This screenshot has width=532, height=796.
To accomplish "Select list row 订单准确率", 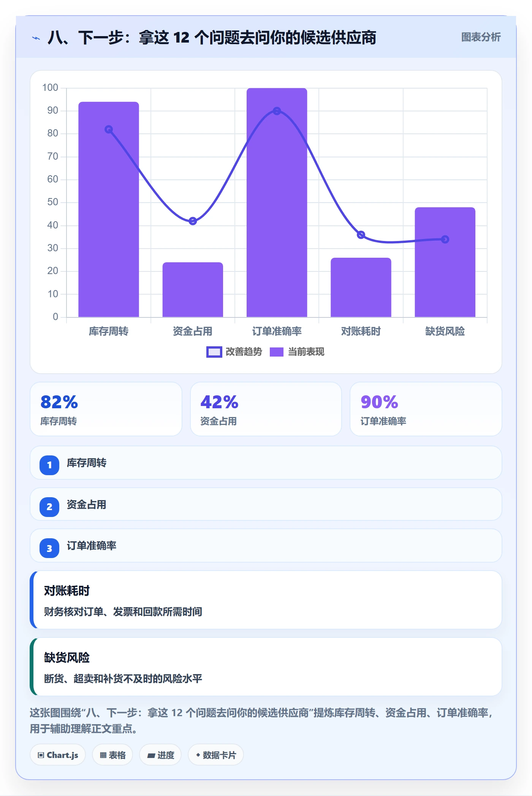I will [x=266, y=546].
